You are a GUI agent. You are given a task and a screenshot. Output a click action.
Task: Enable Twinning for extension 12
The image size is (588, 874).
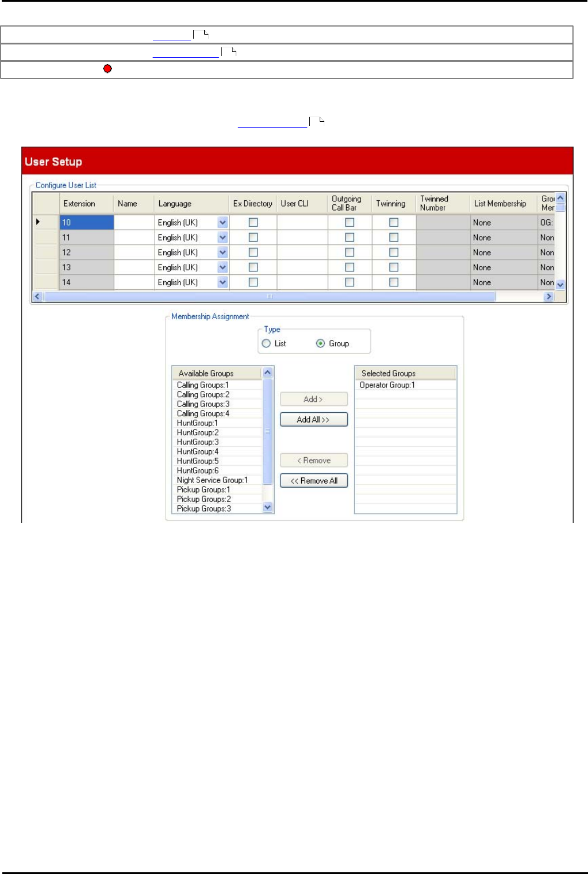pyautogui.click(x=394, y=252)
